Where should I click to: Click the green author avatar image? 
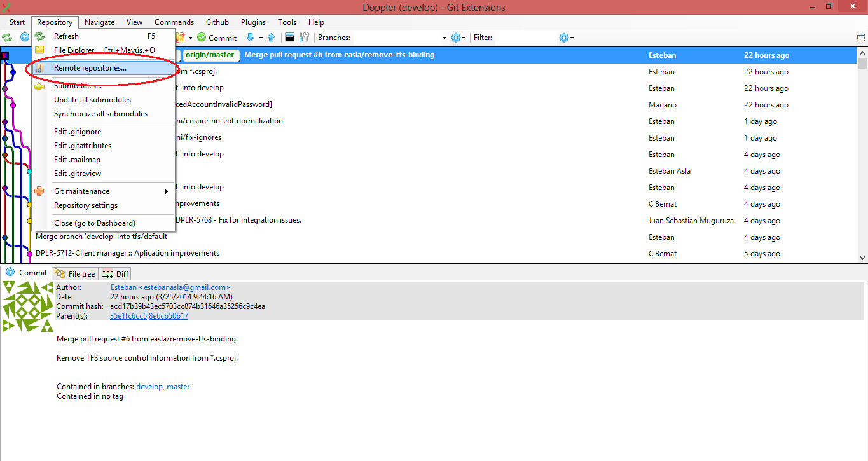point(28,306)
